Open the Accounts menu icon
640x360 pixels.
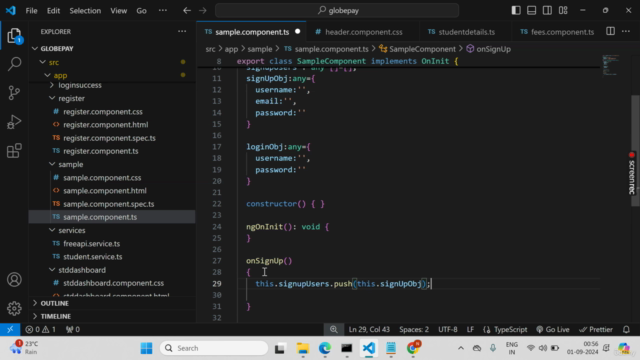tap(14, 280)
